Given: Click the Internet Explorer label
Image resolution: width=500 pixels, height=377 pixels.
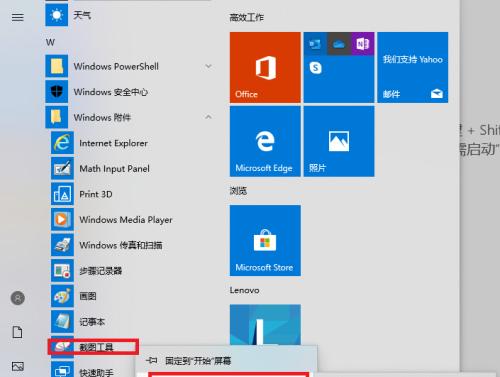Looking at the screenshot, I should tap(113, 143).
